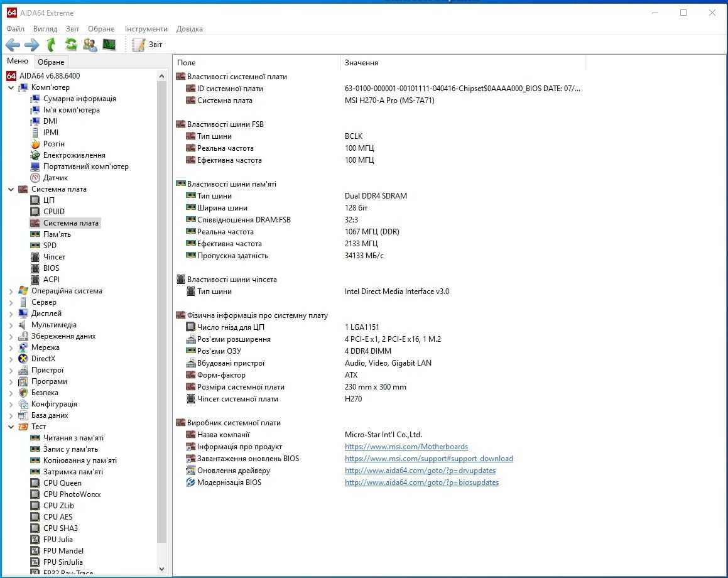This screenshot has height=578, width=728.
Task: Open the Датчик sensor item
Action: point(55,178)
